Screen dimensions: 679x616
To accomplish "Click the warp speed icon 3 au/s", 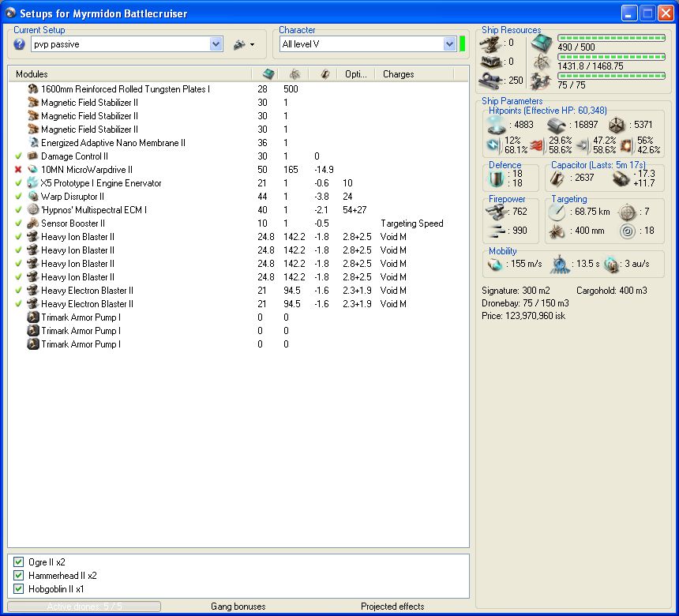I will (x=611, y=264).
